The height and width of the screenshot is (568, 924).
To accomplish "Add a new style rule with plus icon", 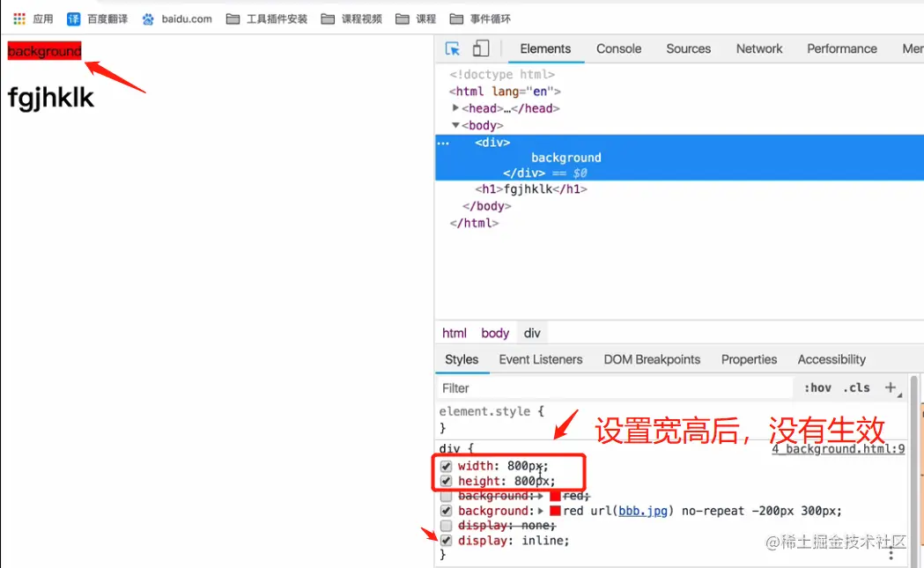I will (x=891, y=387).
